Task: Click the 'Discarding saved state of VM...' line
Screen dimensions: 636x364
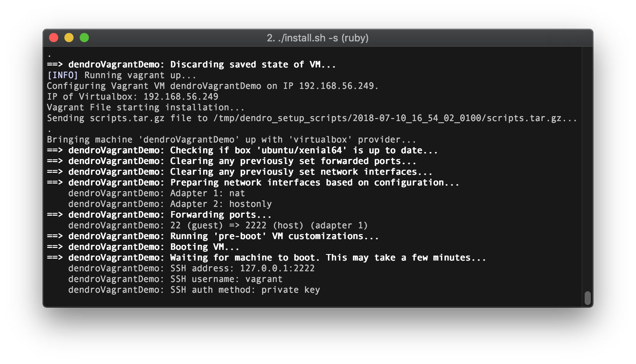Action: pyautogui.click(x=192, y=65)
